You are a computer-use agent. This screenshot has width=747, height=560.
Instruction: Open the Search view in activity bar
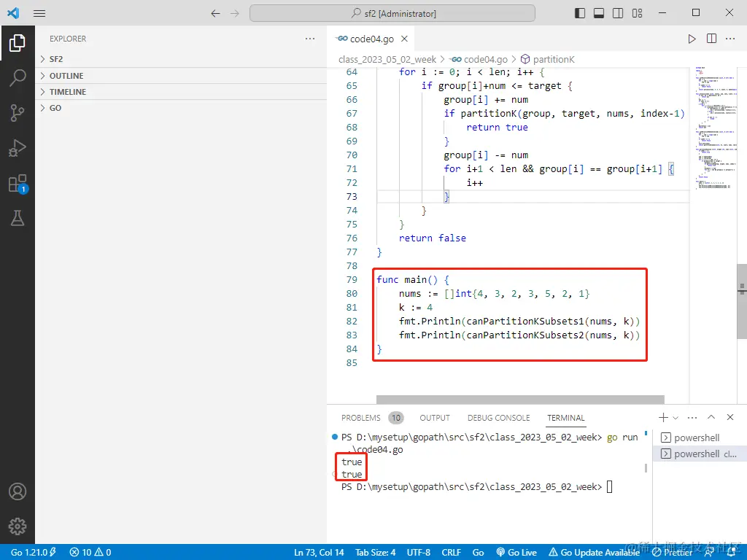click(x=18, y=77)
